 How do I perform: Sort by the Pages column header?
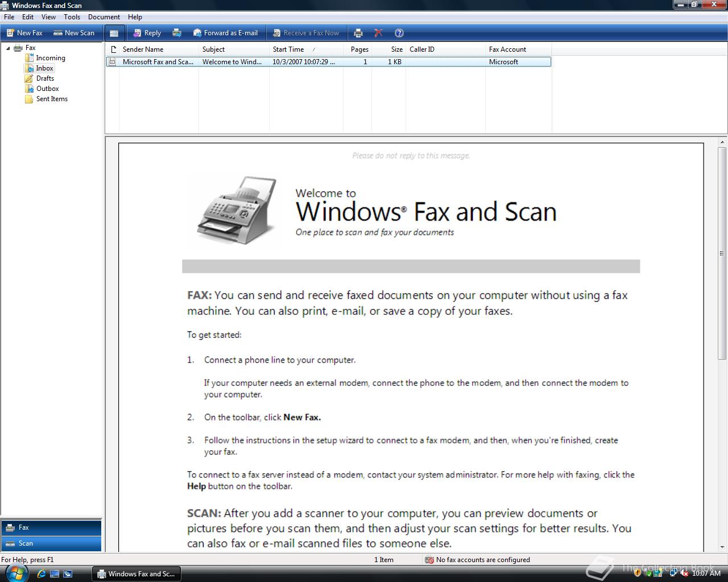pos(358,49)
